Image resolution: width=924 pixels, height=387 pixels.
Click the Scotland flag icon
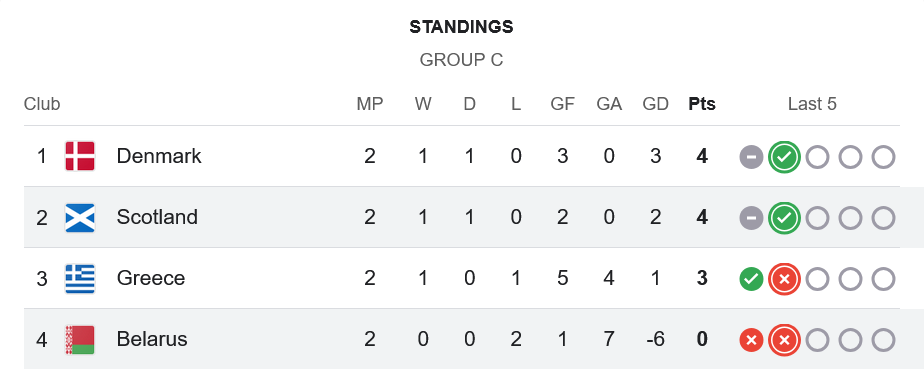(x=80, y=218)
